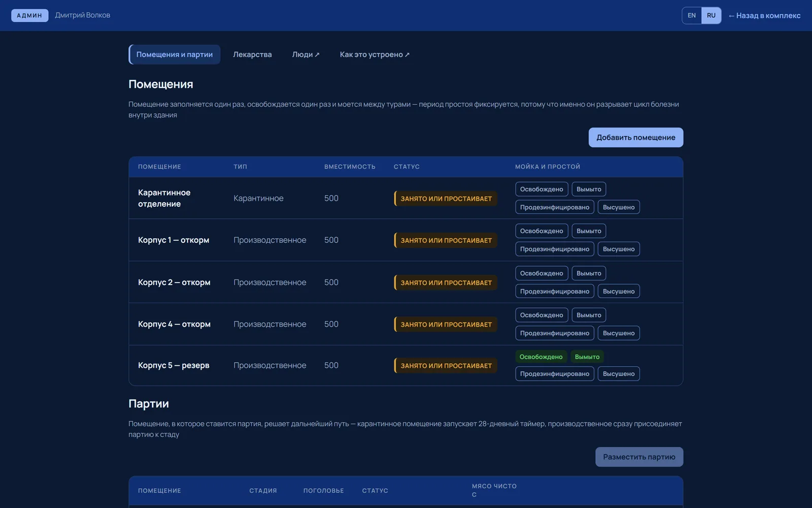Toggle Вымыто for Корпус 4 — откорм
Viewport: 812px width, 508px height.
coord(589,315)
